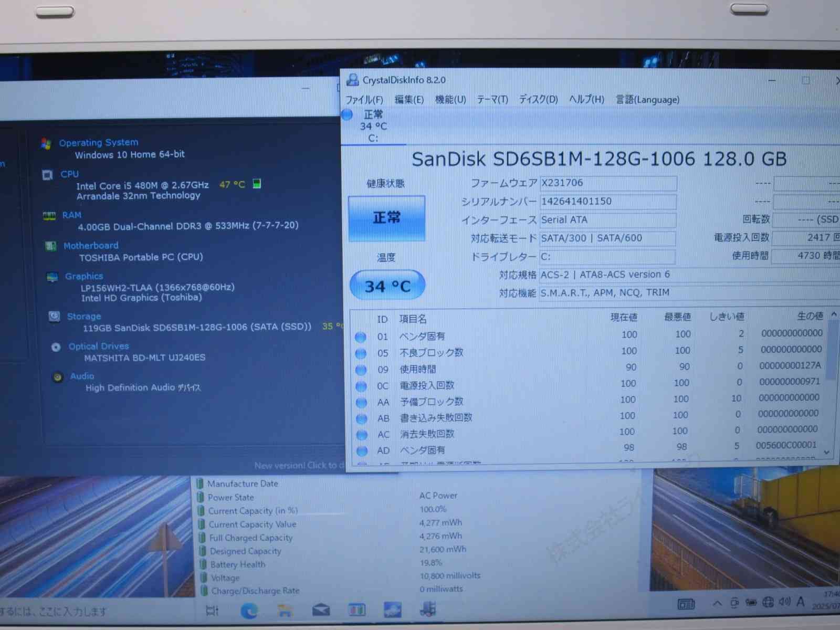Click the green CPU temperature indicator icon

click(x=257, y=184)
